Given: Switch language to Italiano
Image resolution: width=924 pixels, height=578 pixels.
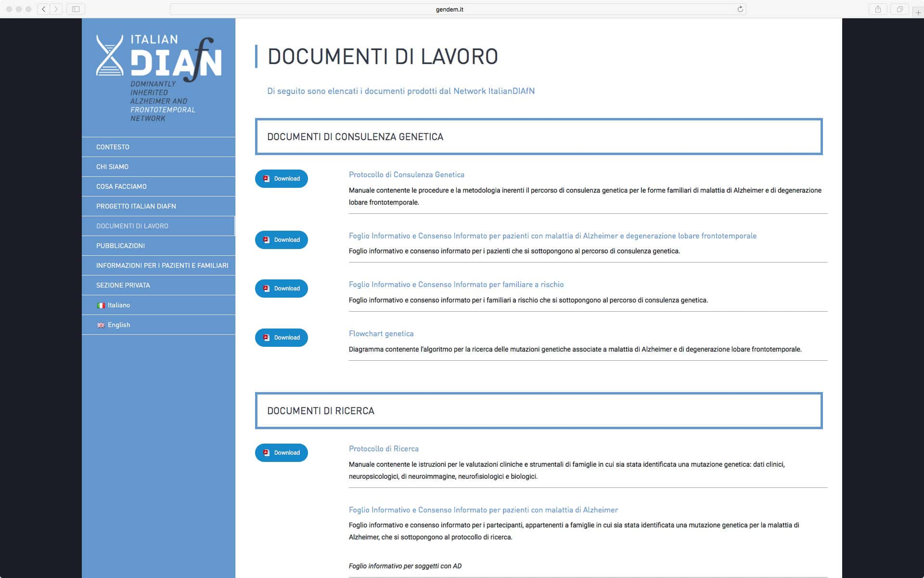Looking at the screenshot, I should click(158, 305).
